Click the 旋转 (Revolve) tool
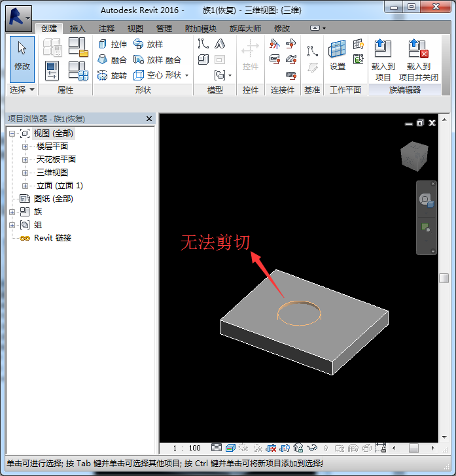Image resolution: width=456 pixels, height=476 pixels. (112, 75)
